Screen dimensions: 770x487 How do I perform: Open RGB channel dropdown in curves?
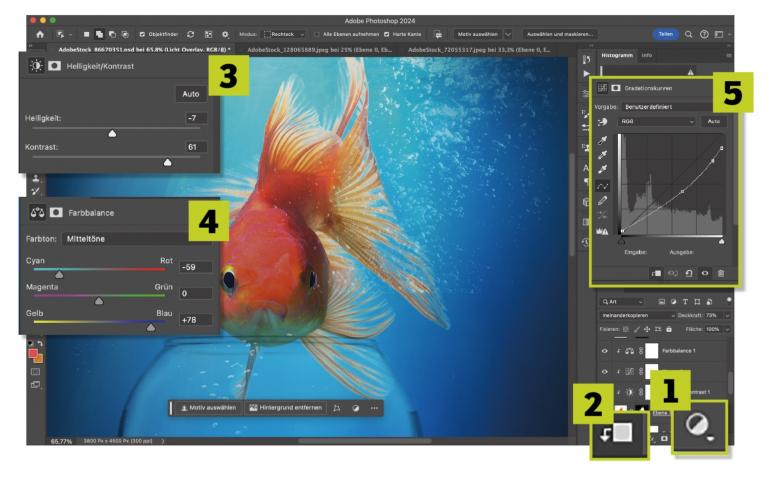(658, 121)
